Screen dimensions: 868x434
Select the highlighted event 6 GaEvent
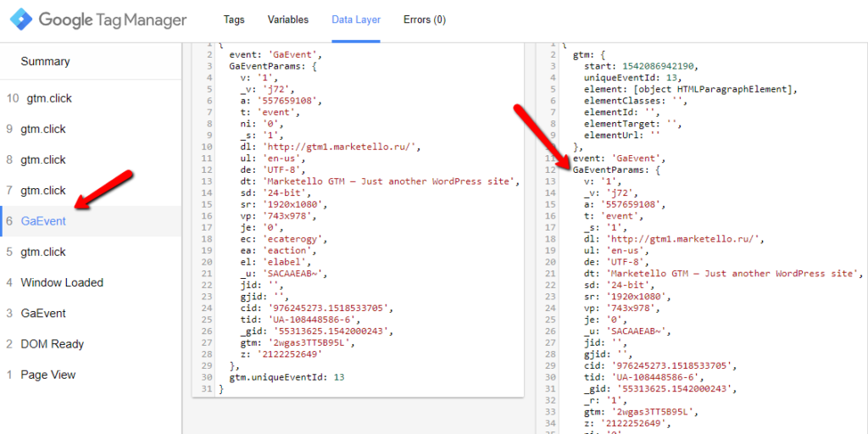click(43, 221)
